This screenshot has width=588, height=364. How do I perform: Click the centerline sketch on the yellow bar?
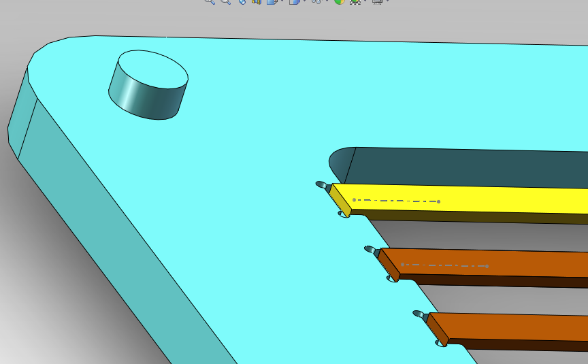pyautogui.click(x=396, y=201)
